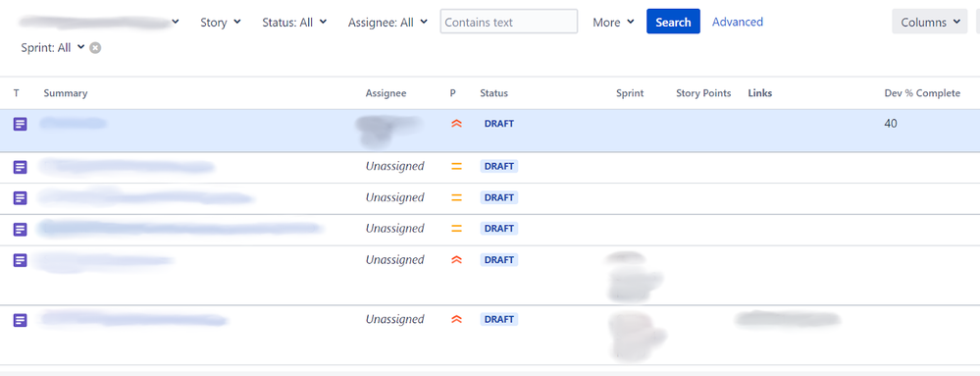Click Unassigned in the second row
Screen dimensions: 980x376
coord(395,167)
